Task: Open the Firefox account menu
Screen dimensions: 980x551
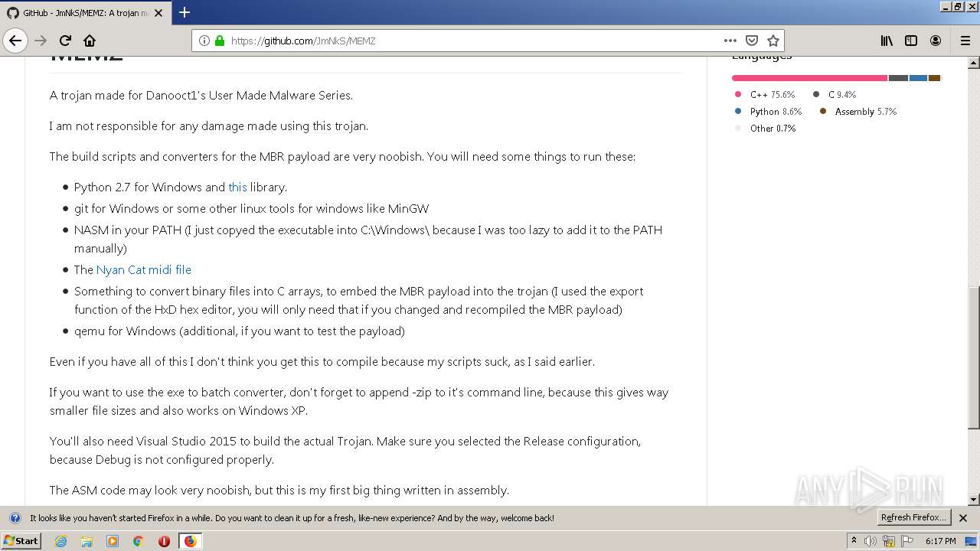Action: click(x=936, y=41)
